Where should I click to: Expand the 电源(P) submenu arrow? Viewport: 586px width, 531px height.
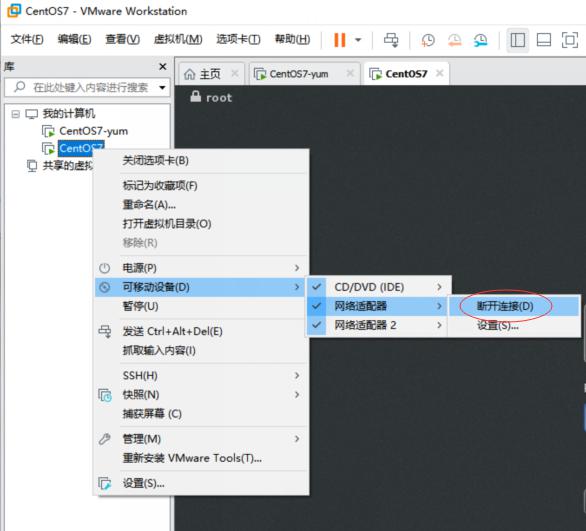click(x=297, y=268)
